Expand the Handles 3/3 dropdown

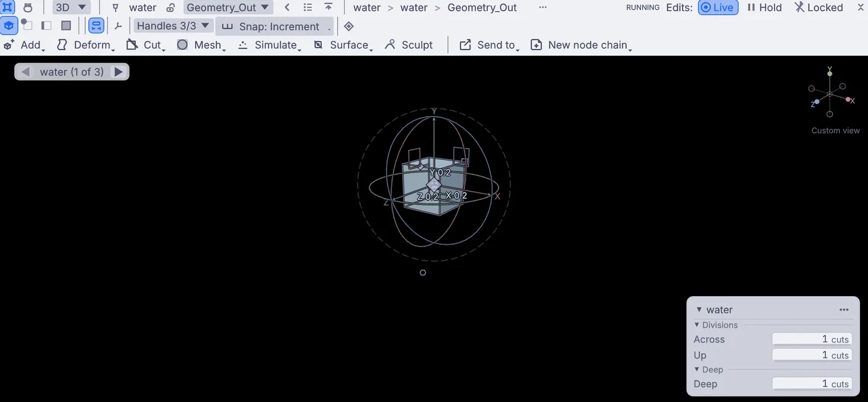(173, 26)
